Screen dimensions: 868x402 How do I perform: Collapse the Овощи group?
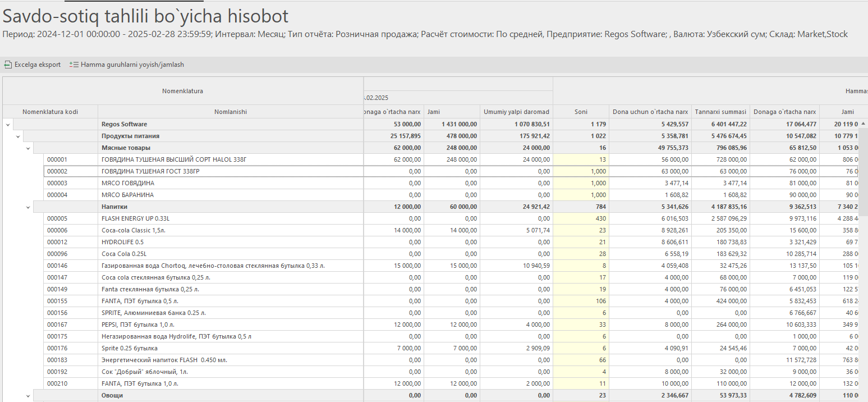[x=28, y=396]
